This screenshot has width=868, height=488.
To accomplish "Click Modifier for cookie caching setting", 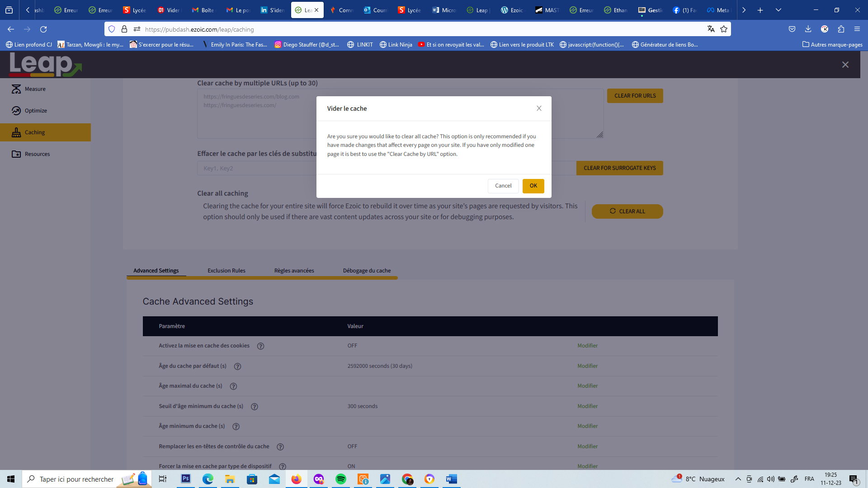I will 587,346.
